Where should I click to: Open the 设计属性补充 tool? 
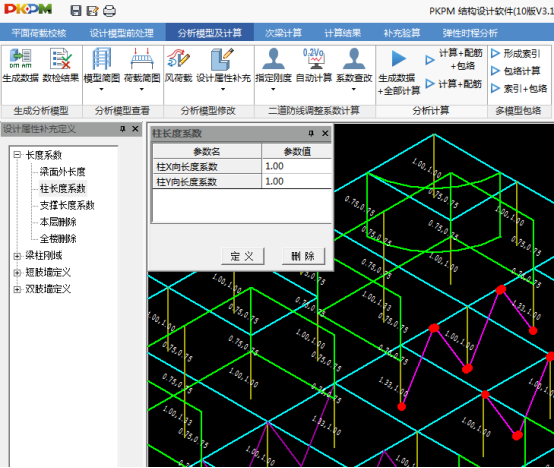pos(223,65)
